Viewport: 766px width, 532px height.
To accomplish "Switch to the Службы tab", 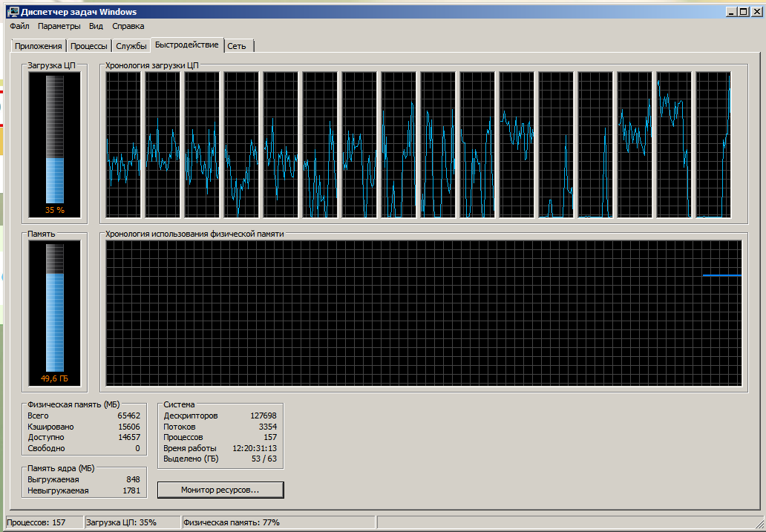I will pos(131,46).
